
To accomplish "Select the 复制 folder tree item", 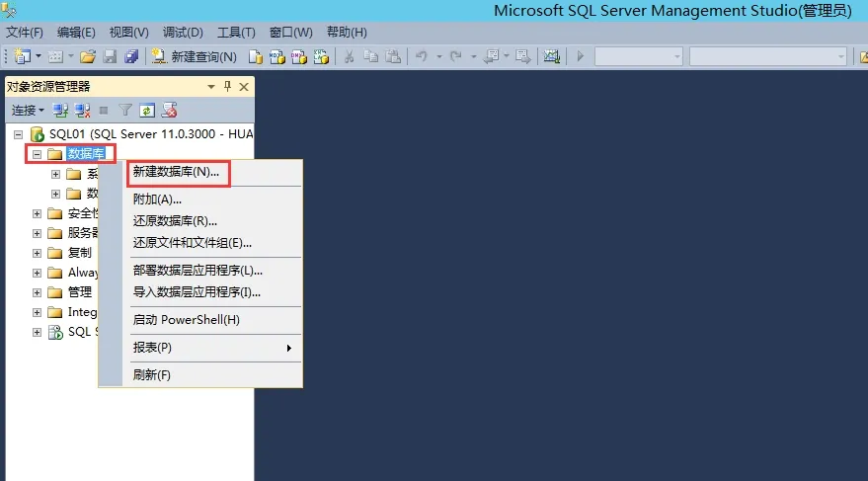I will [x=80, y=253].
